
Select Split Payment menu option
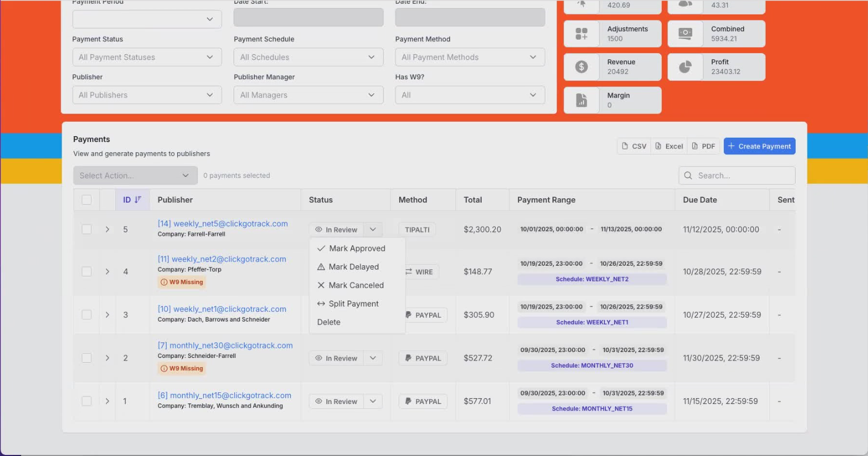click(353, 304)
